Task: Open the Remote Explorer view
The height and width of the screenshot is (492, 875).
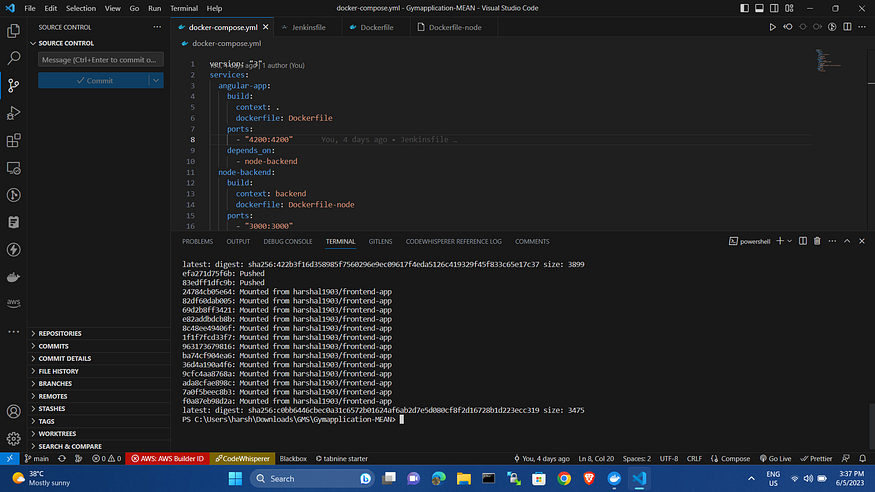Action: (13, 167)
